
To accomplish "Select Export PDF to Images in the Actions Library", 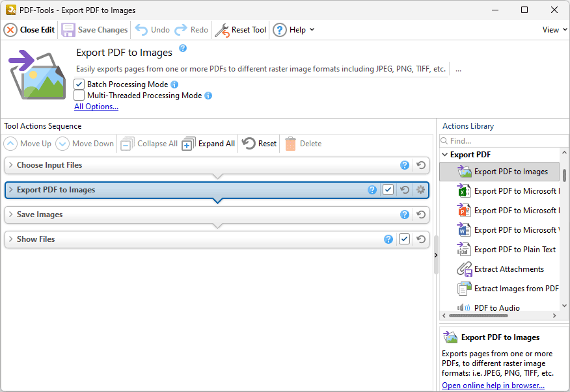I will point(500,172).
